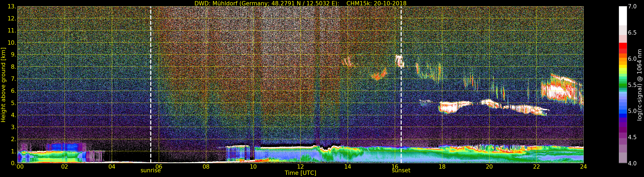Viewport: 644px width, 177px height.
Task: Click the '8.' height axis tick label
Action: [x=13, y=67]
